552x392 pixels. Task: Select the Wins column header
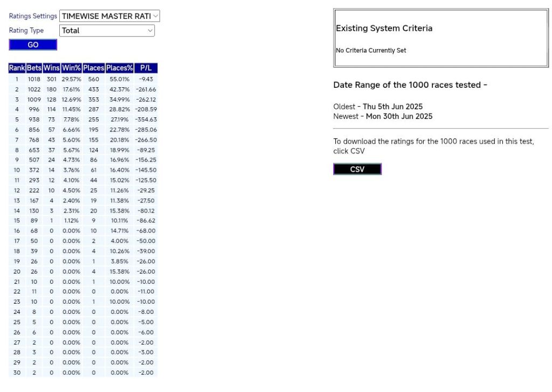52,68
